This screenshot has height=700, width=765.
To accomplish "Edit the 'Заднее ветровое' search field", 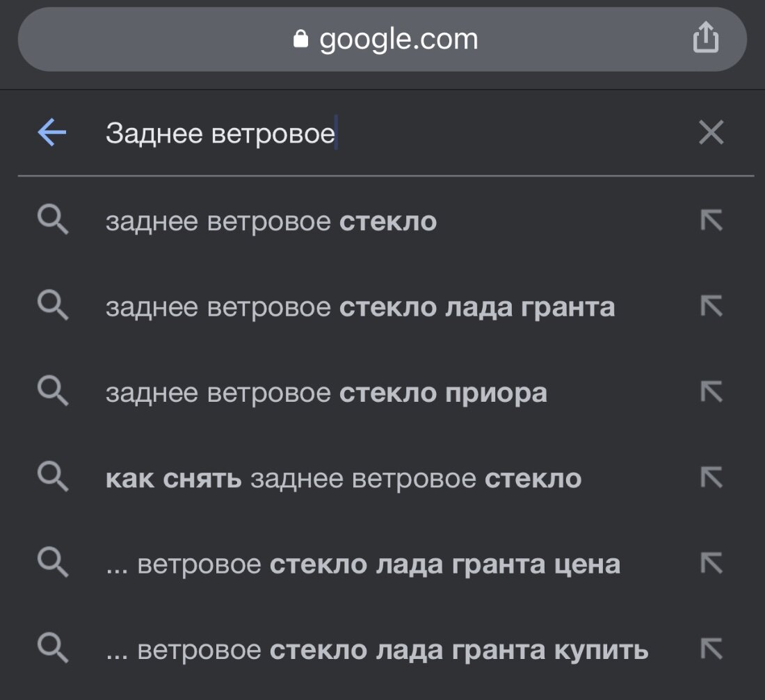I will (390, 133).
